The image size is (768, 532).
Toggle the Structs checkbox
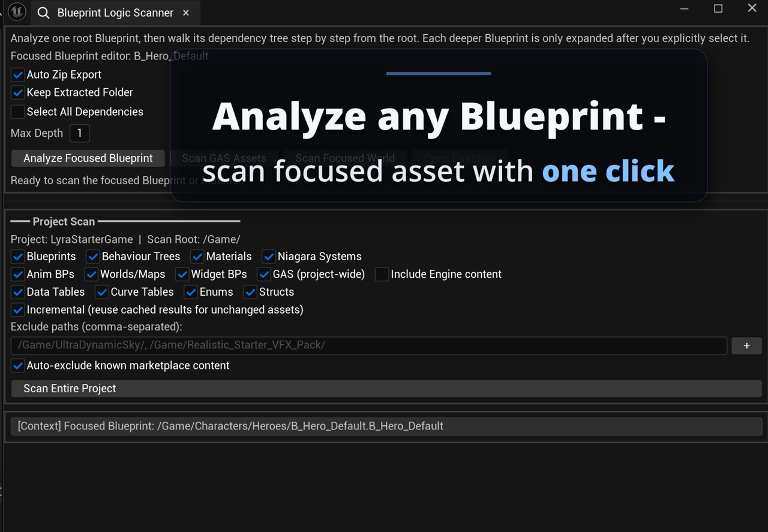[x=250, y=292]
